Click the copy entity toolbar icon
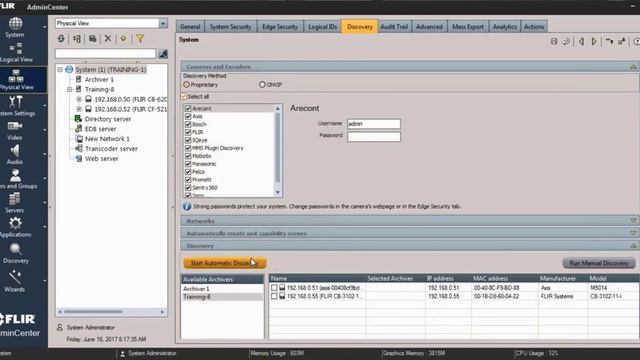640x360 pixels. coord(92,38)
